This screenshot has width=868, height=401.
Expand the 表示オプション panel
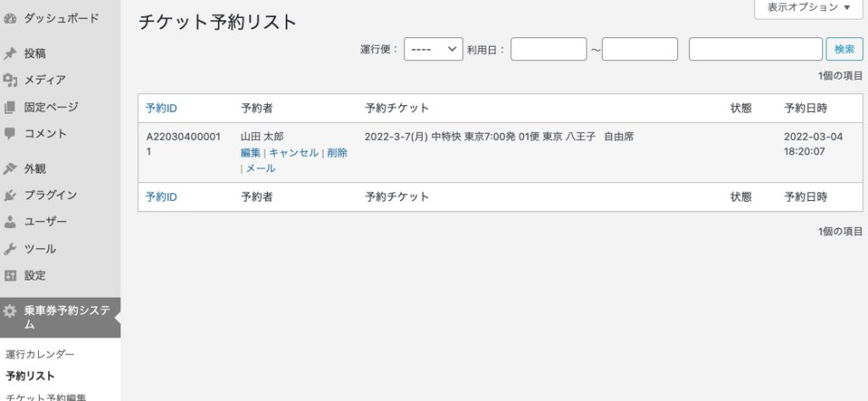[x=809, y=8]
